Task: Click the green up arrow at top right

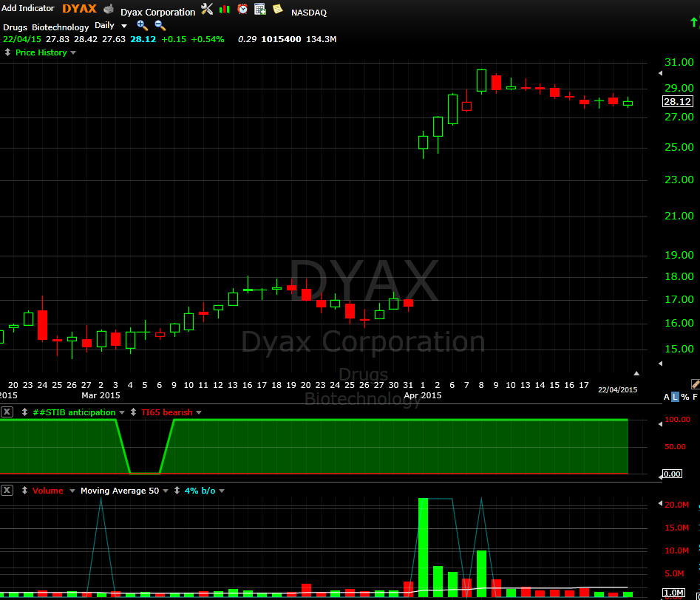Action: pos(694,22)
